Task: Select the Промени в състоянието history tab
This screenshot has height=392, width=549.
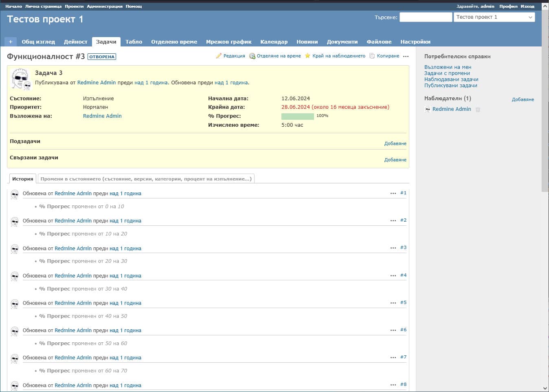Action: tap(146, 179)
